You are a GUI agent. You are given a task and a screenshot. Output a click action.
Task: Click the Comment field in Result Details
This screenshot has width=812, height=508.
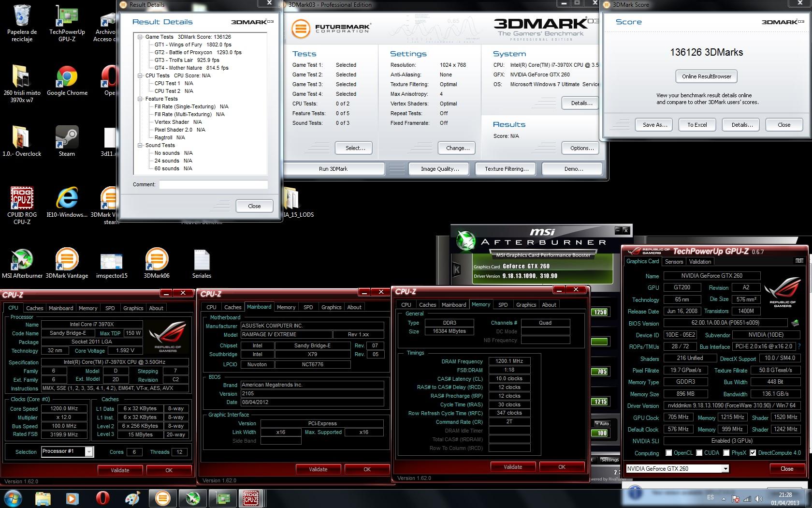pyautogui.click(x=214, y=184)
